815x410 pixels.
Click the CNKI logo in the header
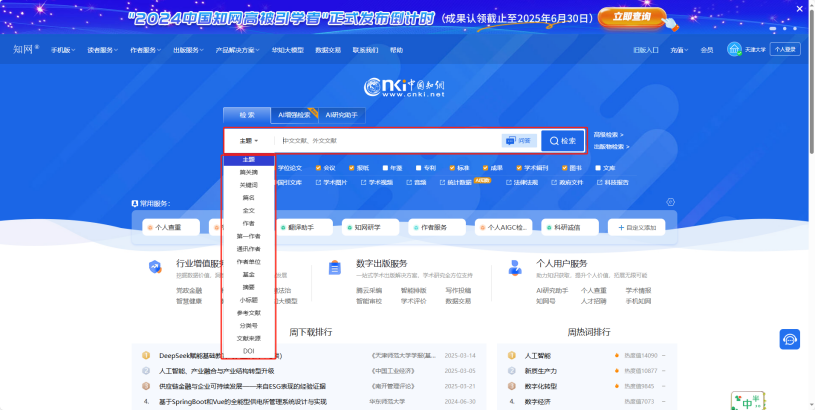click(404, 87)
